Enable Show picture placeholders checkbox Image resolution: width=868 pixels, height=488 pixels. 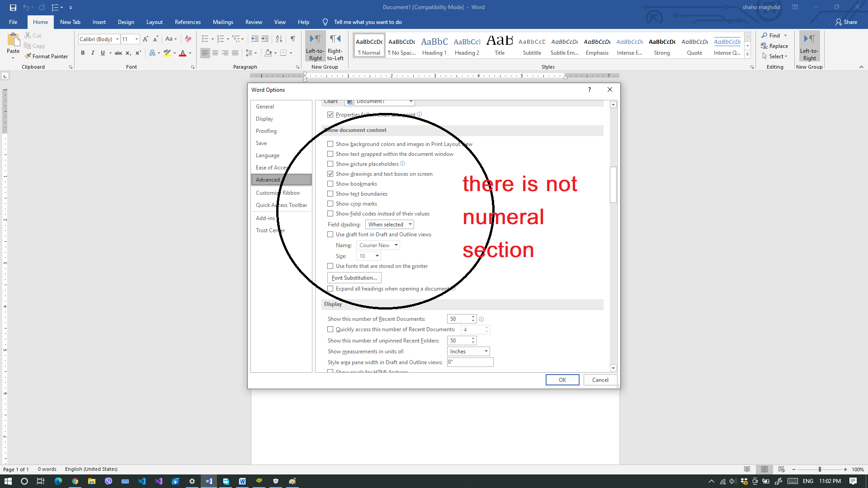coord(330,164)
